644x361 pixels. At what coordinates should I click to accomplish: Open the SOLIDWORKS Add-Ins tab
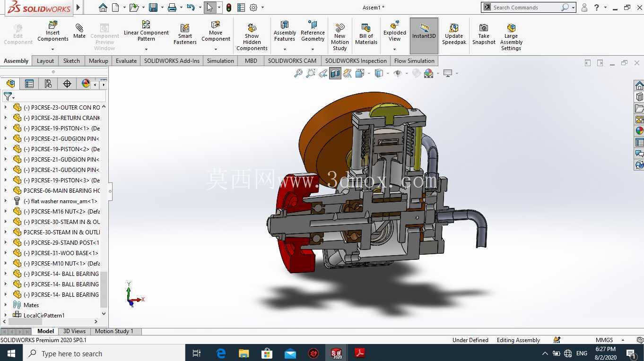click(172, 60)
